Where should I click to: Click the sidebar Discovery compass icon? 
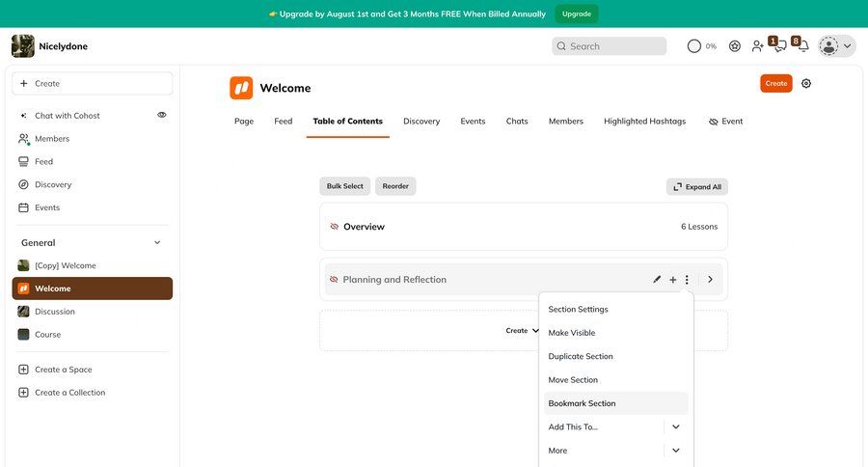click(23, 184)
